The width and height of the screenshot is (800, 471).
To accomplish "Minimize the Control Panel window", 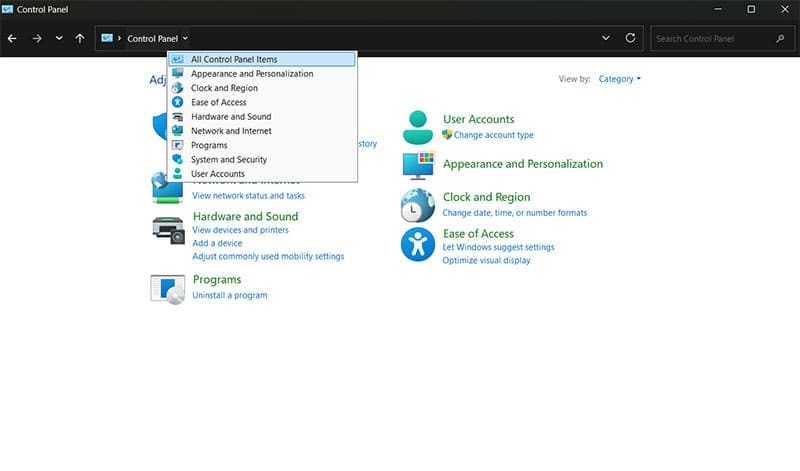I will click(718, 9).
